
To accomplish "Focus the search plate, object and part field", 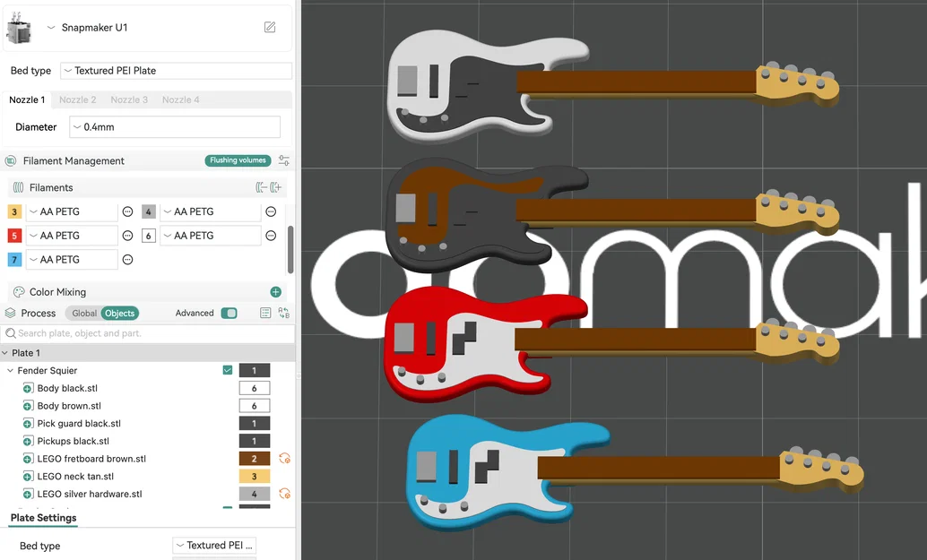I will 148,333.
